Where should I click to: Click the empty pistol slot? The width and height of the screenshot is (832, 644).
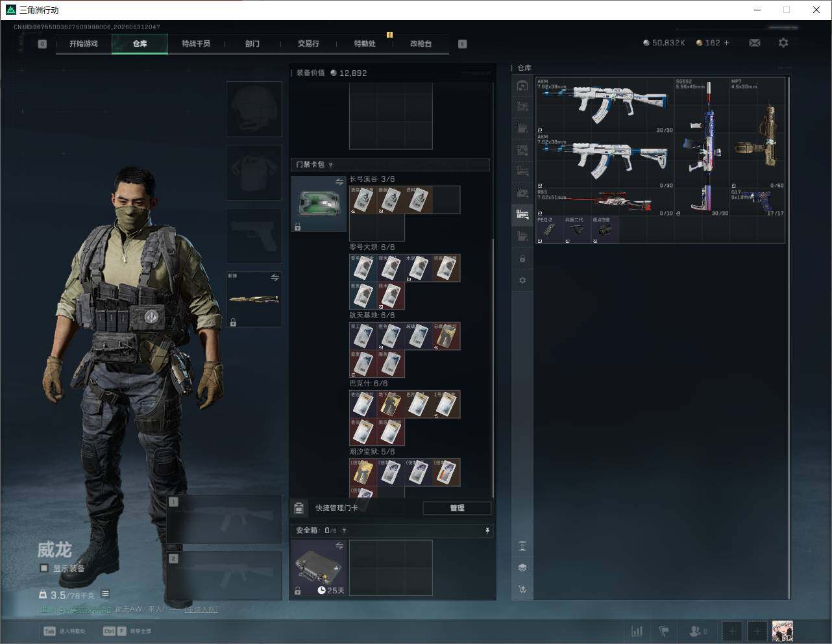(x=254, y=236)
